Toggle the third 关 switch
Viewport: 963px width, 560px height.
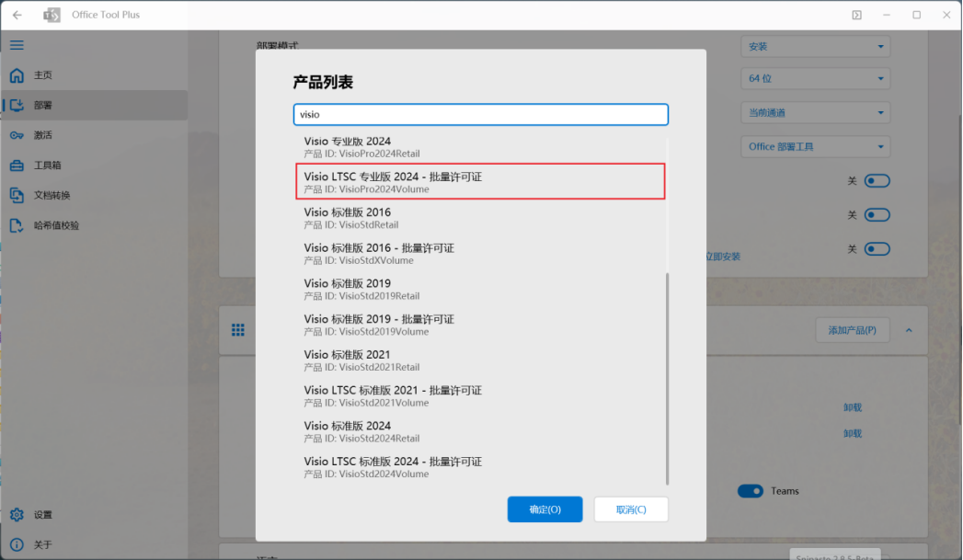tap(877, 248)
